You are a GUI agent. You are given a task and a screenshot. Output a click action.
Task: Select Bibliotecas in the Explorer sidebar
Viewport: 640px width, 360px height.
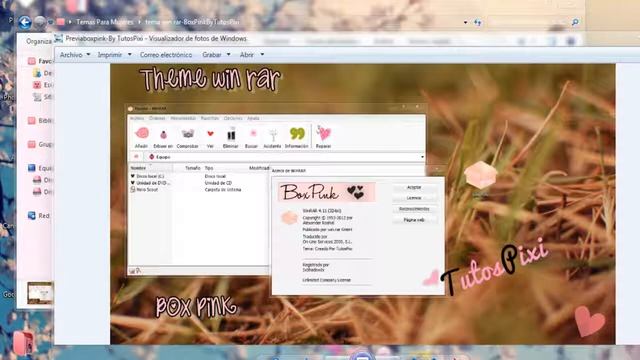41,120
